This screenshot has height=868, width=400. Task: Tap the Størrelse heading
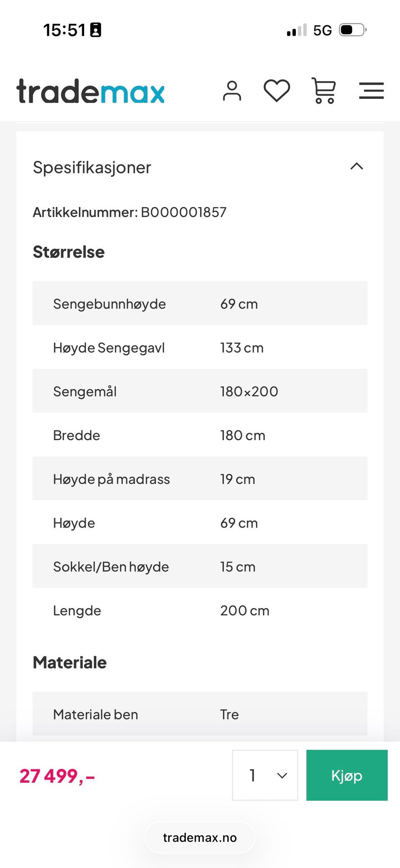click(x=69, y=252)
